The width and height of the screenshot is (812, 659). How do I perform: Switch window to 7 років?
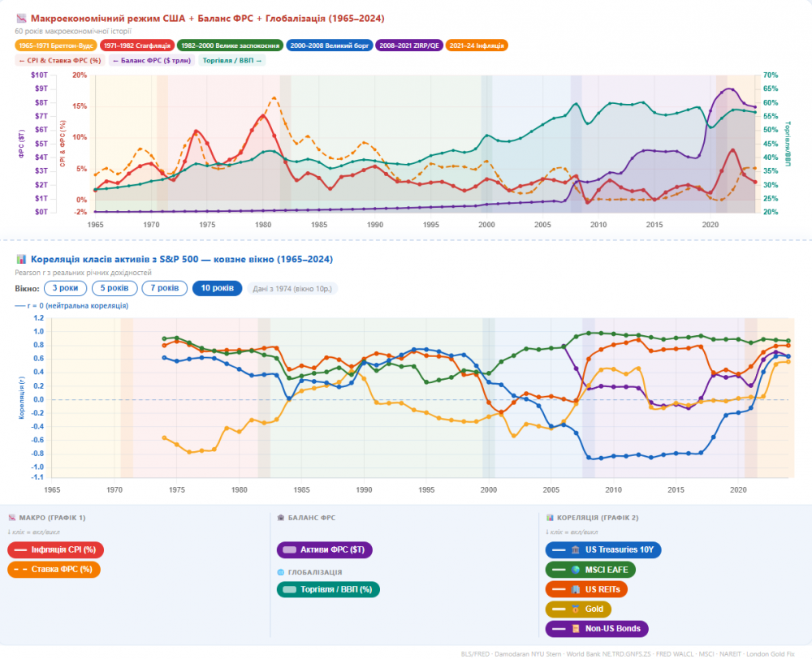164,288
